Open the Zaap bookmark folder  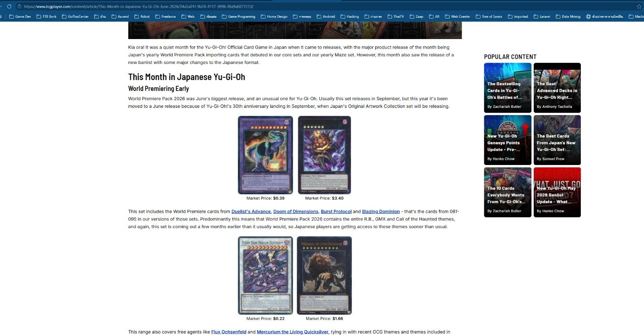click(x=417, y=16)
